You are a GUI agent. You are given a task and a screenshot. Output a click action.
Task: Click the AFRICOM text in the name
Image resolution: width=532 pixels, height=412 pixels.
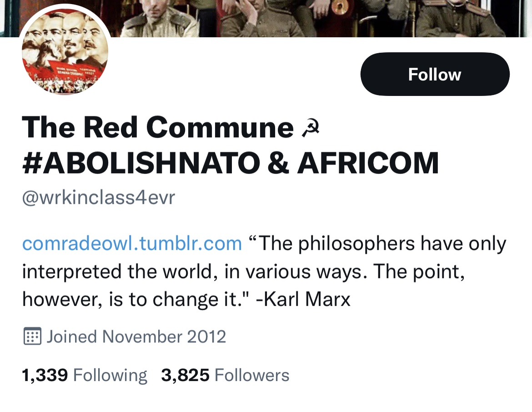pyautogui.click(x=367, y=163)
